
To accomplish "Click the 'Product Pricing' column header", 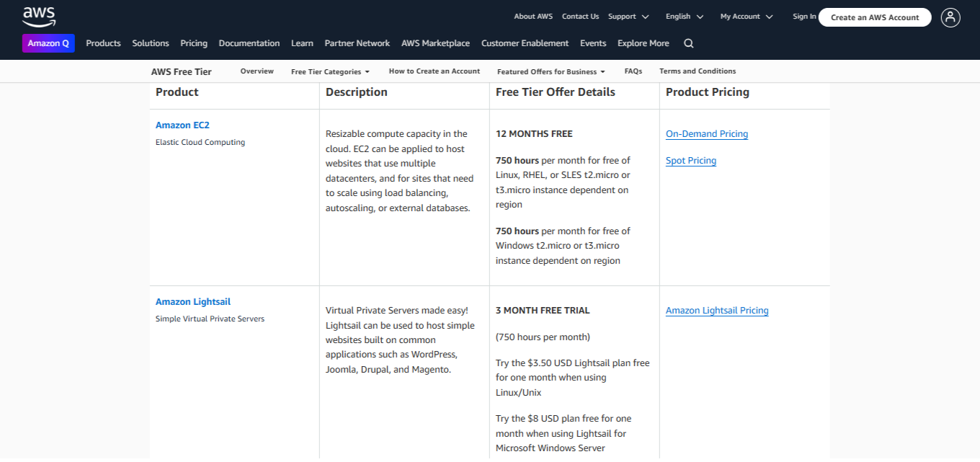I will coord(708,92).
